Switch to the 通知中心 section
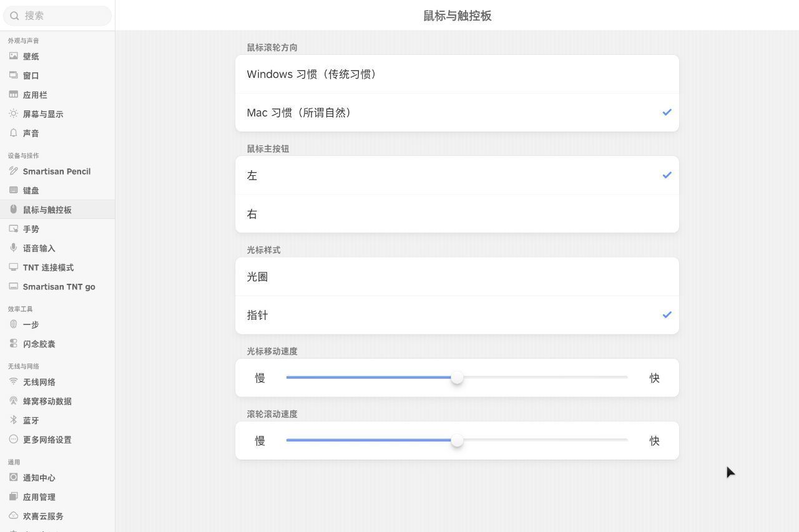Viewport: 799px width, 532px height. point(39,477)
